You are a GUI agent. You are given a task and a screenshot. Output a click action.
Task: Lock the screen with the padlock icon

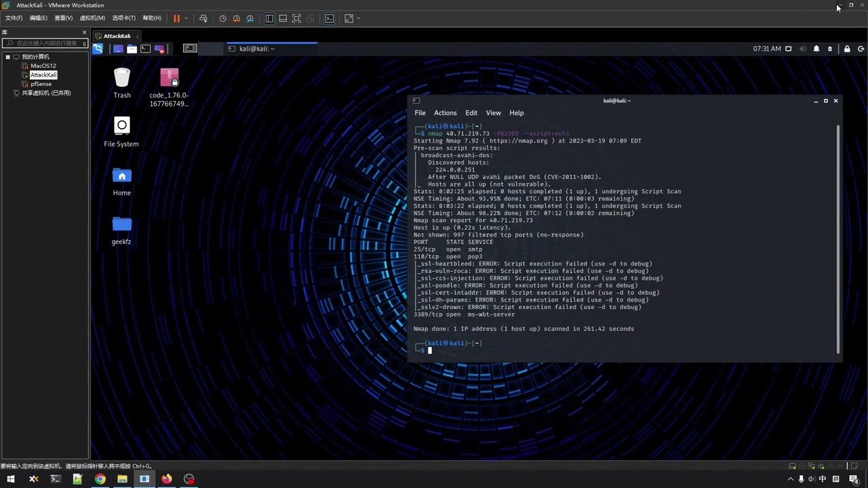[x=847, y=49]
